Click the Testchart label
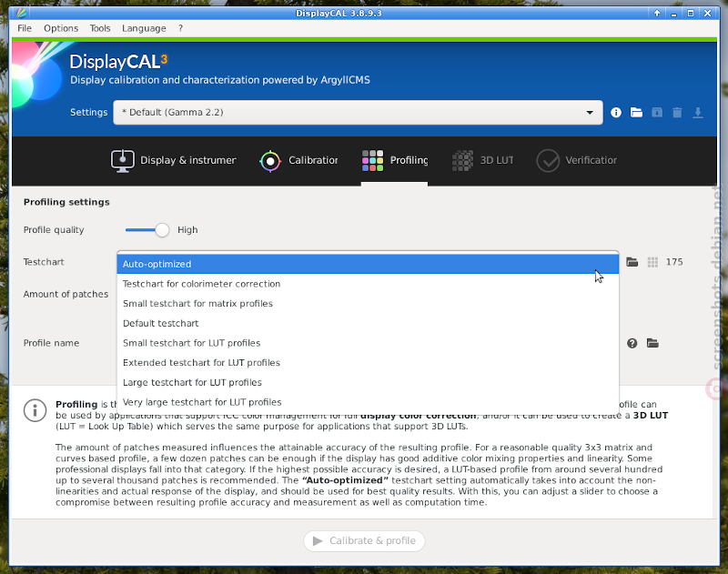 [x=44, y=262]
